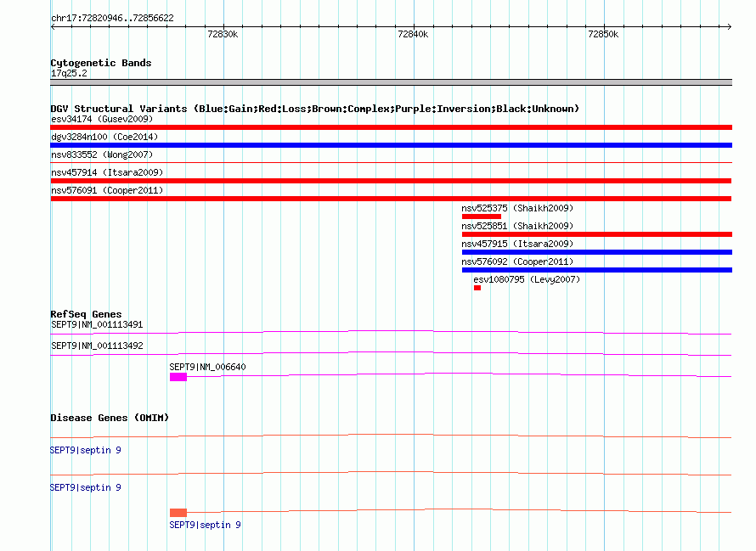Screen dimensions: 756x551
Task: Click the SEPT9|NM_006640 transcript label
Action: click(207, 367)
